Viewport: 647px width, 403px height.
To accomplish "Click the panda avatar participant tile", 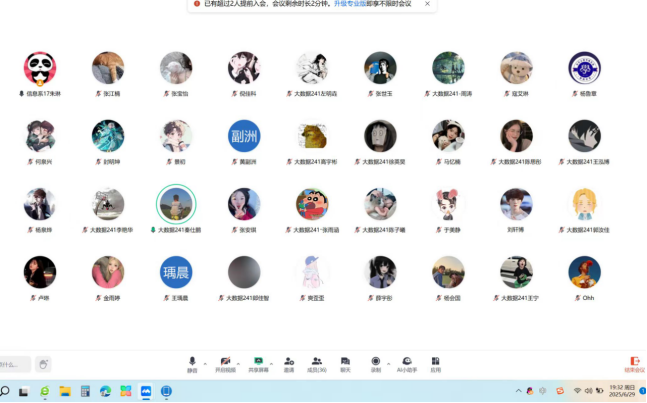I will 40,68.
